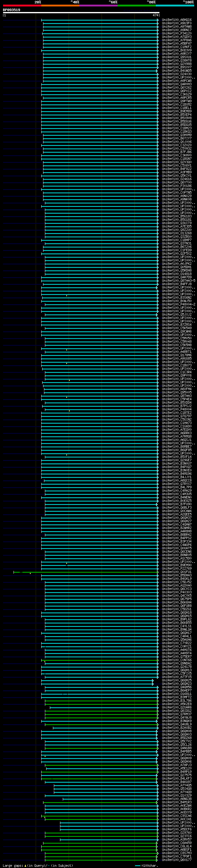The width and height of the screenshot is (197, 868).
Task: Open hit UniRef100_B4MP19
Action: pos(177,772)
